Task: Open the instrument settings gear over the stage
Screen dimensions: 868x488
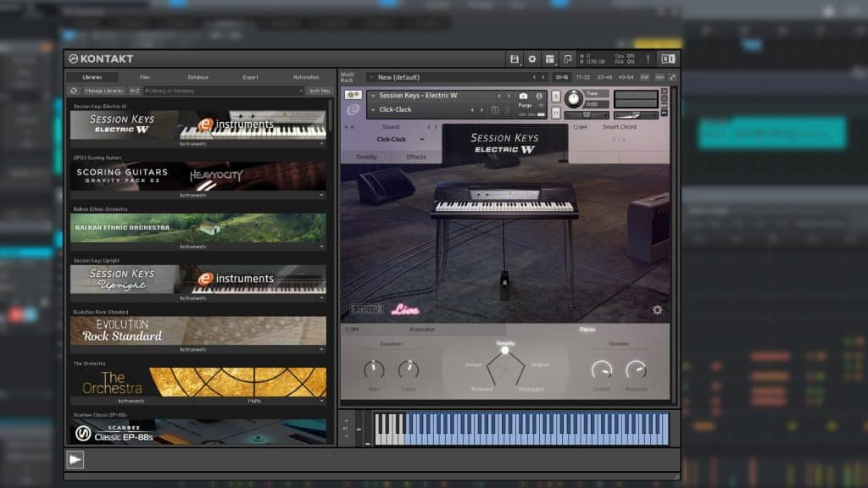Action: click(x=657, y=310)
